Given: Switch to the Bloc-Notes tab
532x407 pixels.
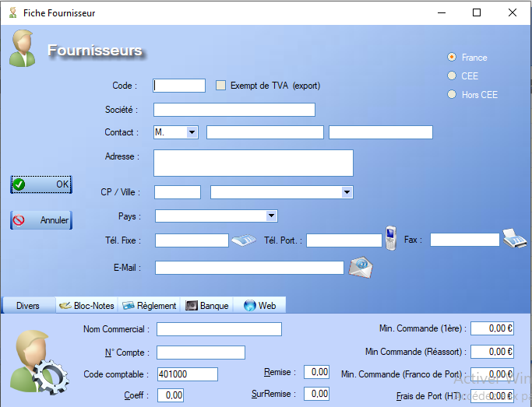Looking at the screenshot, I should click(86, 305).
